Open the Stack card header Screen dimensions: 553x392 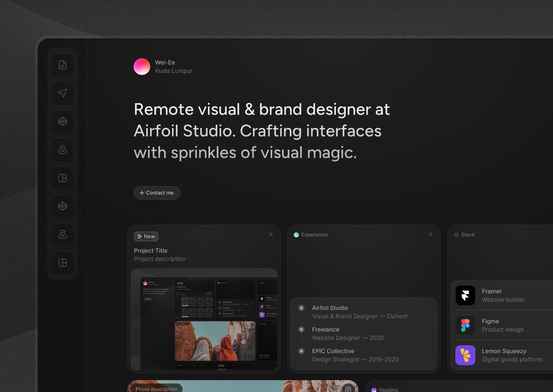point(468,235)
